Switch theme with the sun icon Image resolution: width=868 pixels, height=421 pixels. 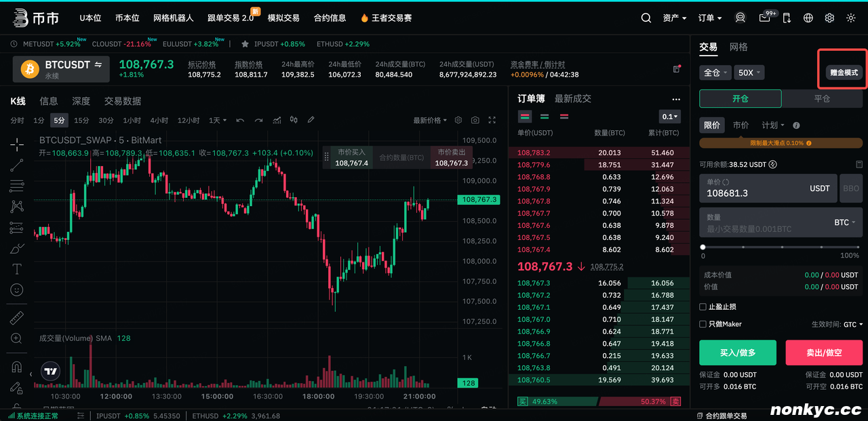[851, 18]
